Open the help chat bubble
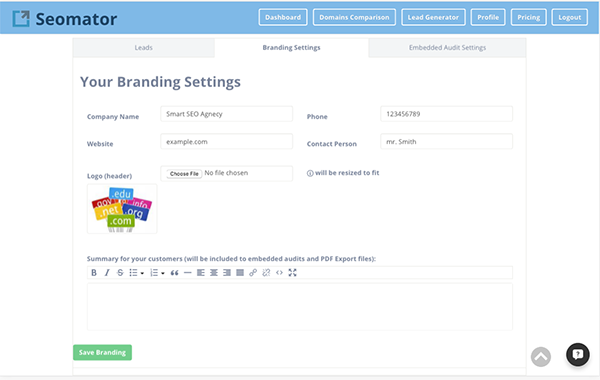The height and width of the screenshot is (380, 600). click(x=578, y=354)
